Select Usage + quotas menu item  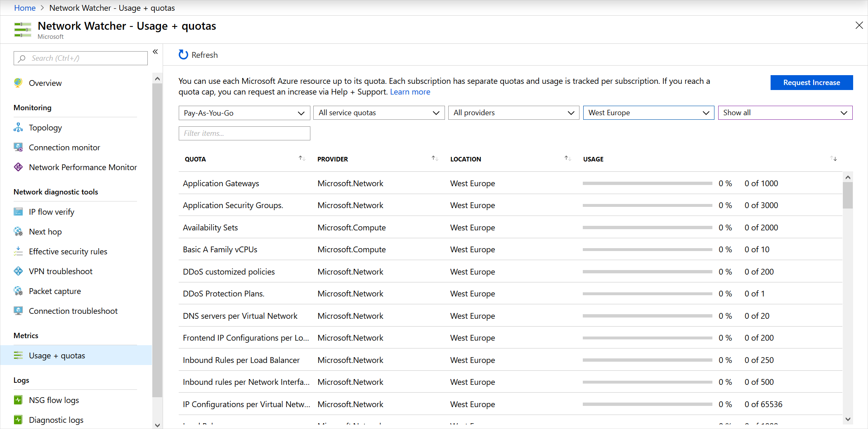76,356
